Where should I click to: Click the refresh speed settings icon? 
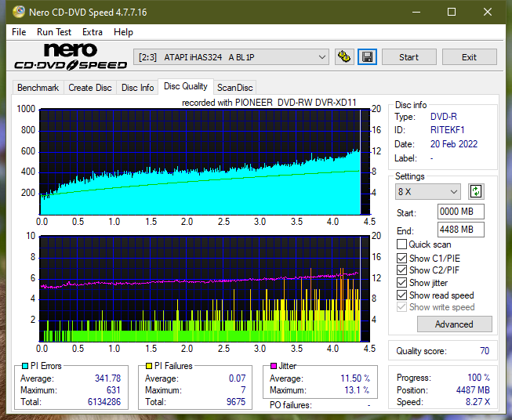tap(476, 191)
